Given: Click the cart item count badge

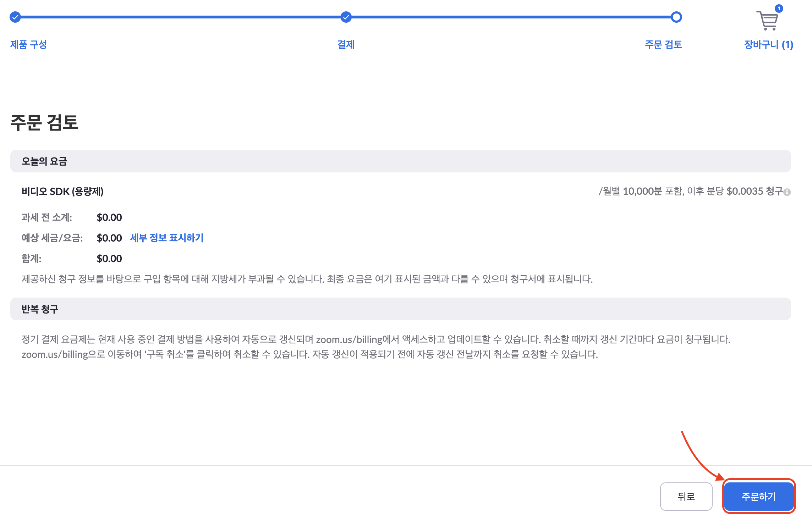Looking at the screenshot, I should point(779,9).
